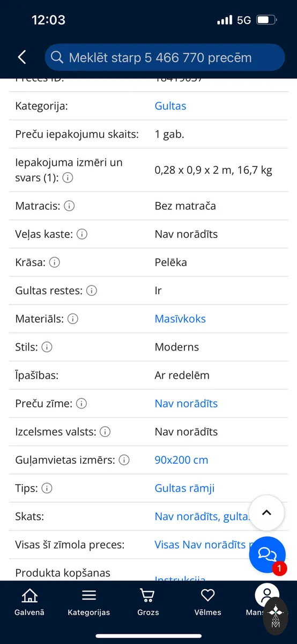Tap the back arrow icon
The image size is (297, 644).
21,57
